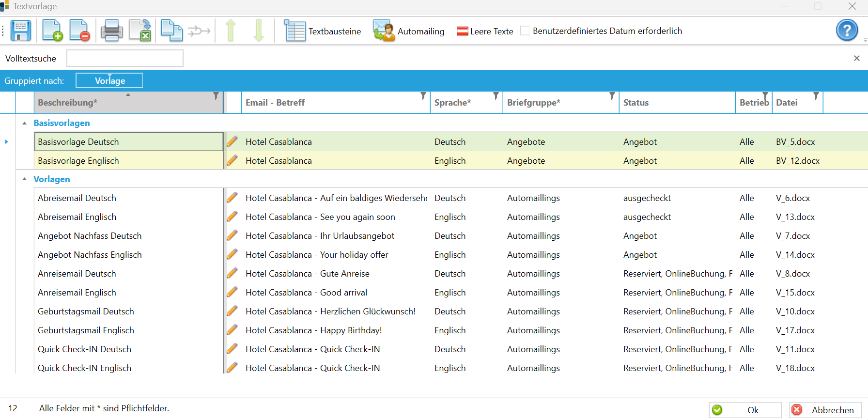868x420 pixels.
Task: Edit Geburtstagsmail Englisch with pencil icon
Action: pos(232,330)
